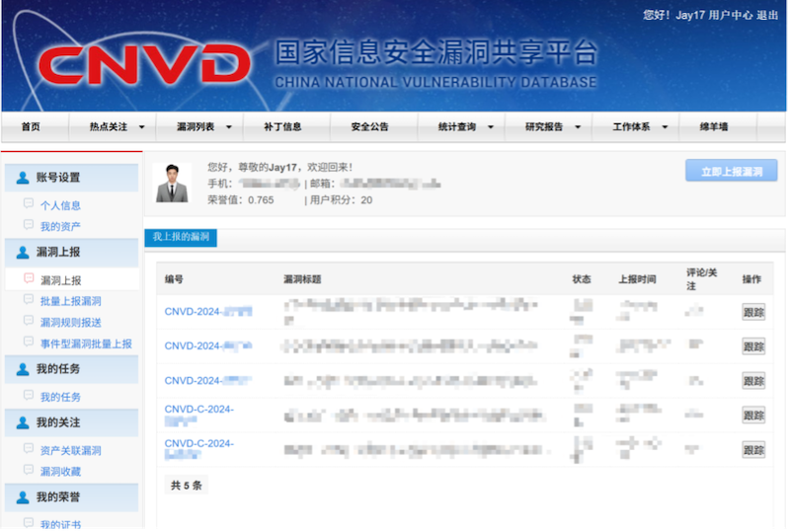Open the 研究报告 menu label

[544, 127]
